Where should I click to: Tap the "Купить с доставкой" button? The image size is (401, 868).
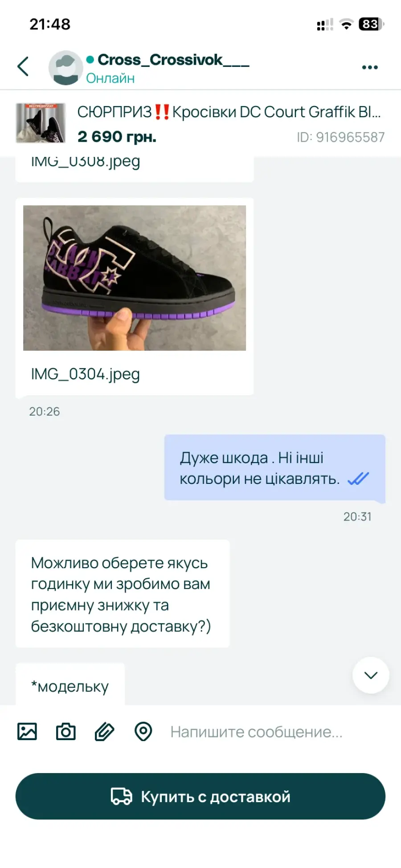click(200, 796)
